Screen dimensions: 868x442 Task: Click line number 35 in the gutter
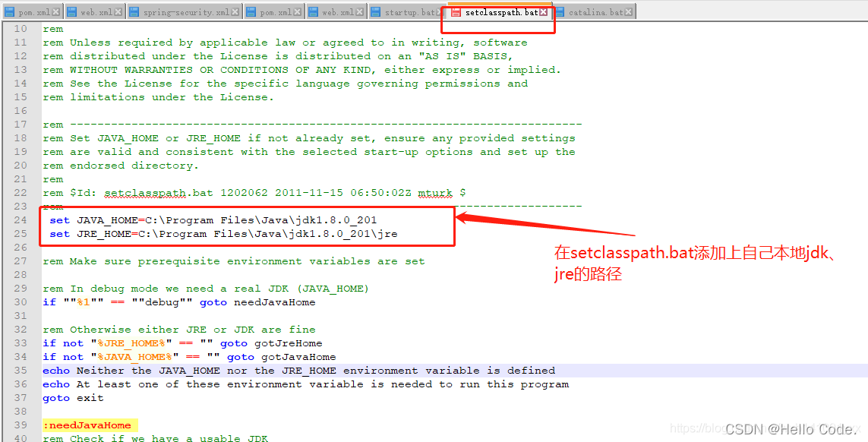[x=21, y=370]
